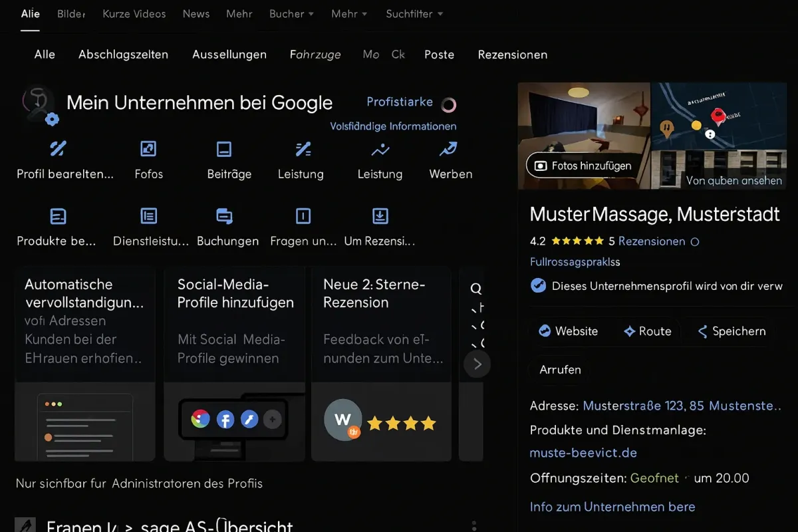This screenshot has width=798, height=532.
Task: Switch to the Bilder search tab
Action: 71,13
